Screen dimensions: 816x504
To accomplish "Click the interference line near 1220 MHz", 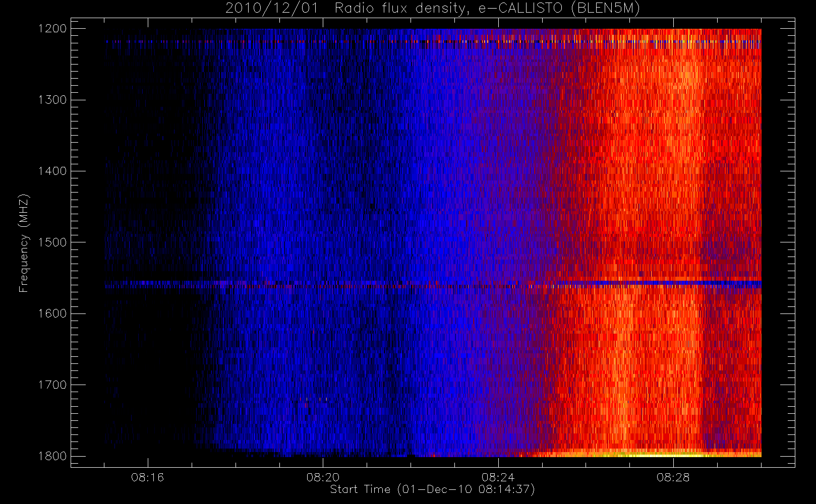I will pyautogui.click(x=433, y=42).
